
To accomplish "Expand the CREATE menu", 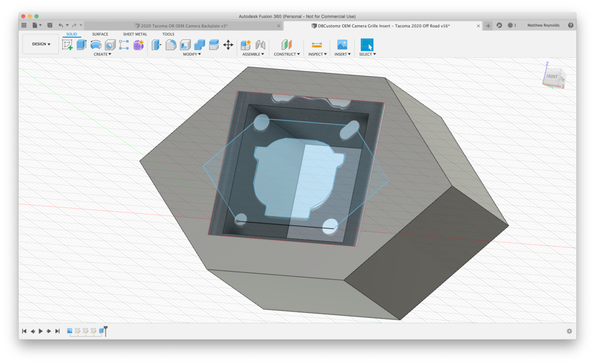I will click(102, 54).
